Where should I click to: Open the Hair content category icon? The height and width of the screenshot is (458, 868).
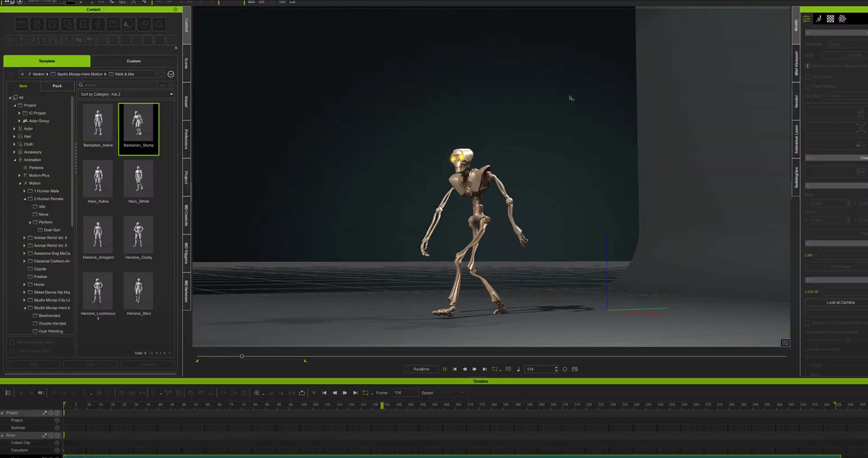[x=52, y=24]
